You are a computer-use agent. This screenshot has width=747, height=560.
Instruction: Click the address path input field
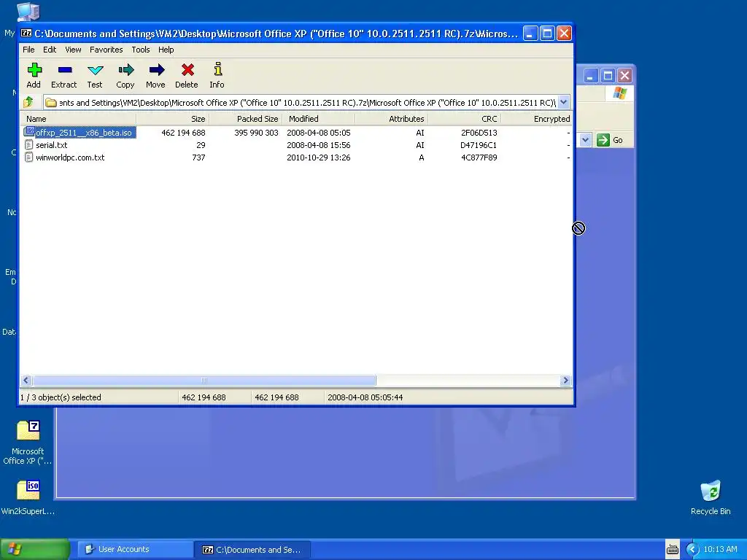[x=301, y=102]
